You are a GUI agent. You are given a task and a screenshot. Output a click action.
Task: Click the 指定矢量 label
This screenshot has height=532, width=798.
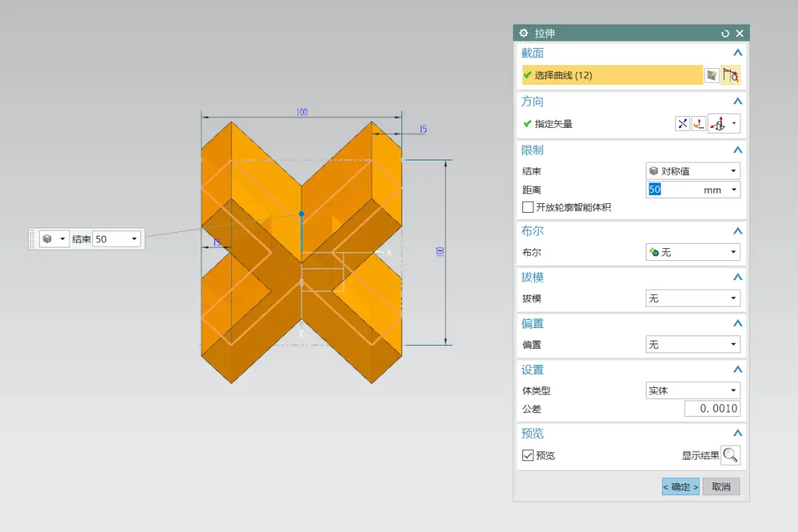553,123
